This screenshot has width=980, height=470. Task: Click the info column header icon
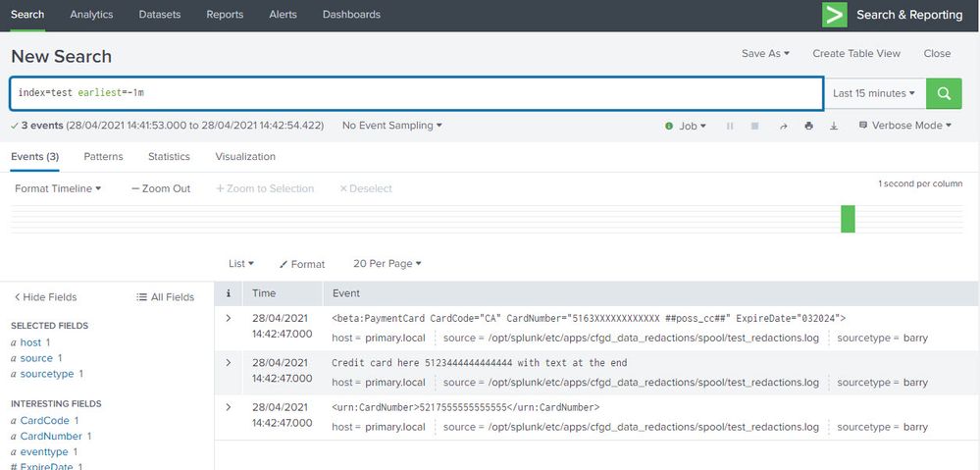point(229,293)
